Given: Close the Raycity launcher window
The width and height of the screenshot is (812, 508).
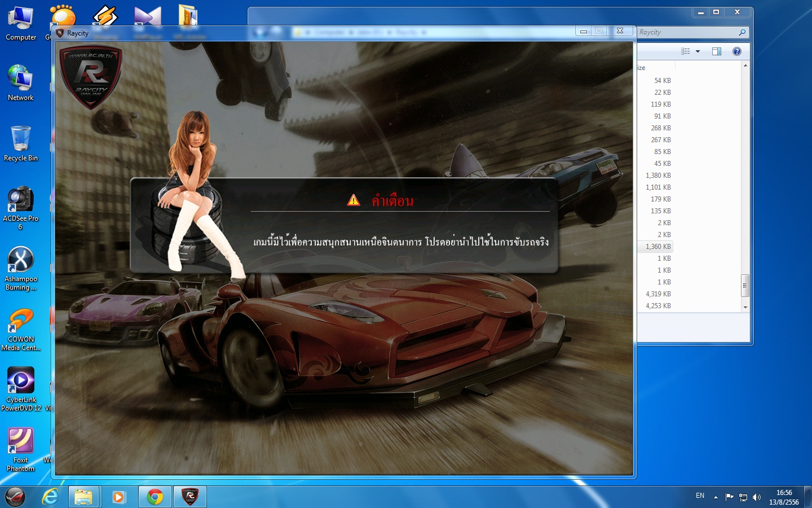Looking at the screenshot, I should tap(620, 31).
